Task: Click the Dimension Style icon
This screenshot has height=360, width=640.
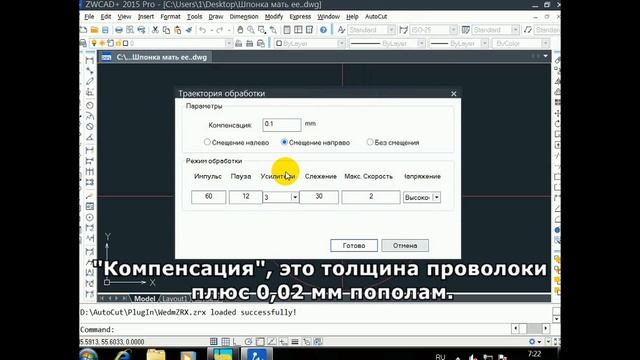Action: coord(404,30)
